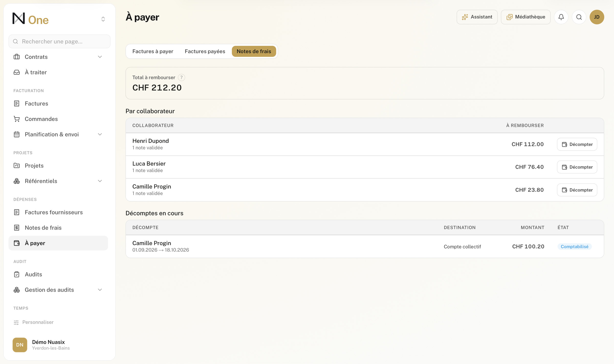Click the Planification calendar icon
The width and height of the screenshot is (614, 364).
click(x=17, y=134)
